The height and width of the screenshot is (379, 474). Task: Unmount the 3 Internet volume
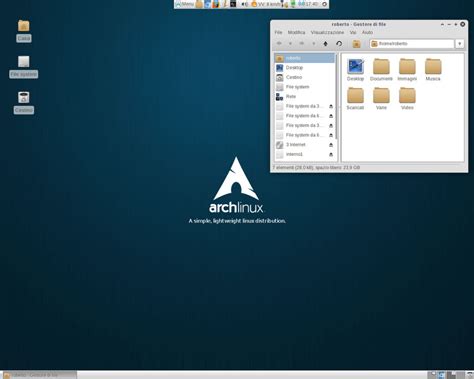[x=331, y=145]
